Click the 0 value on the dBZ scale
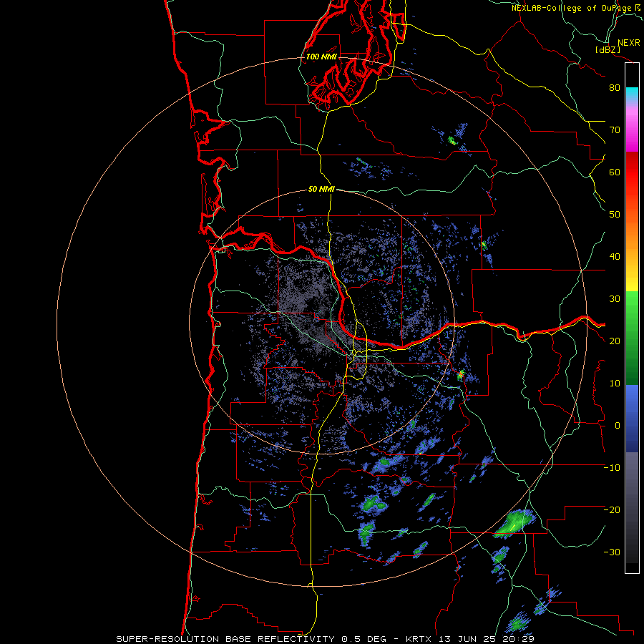The height and width of the screenshot is (644, 644). tap(618, 426)
